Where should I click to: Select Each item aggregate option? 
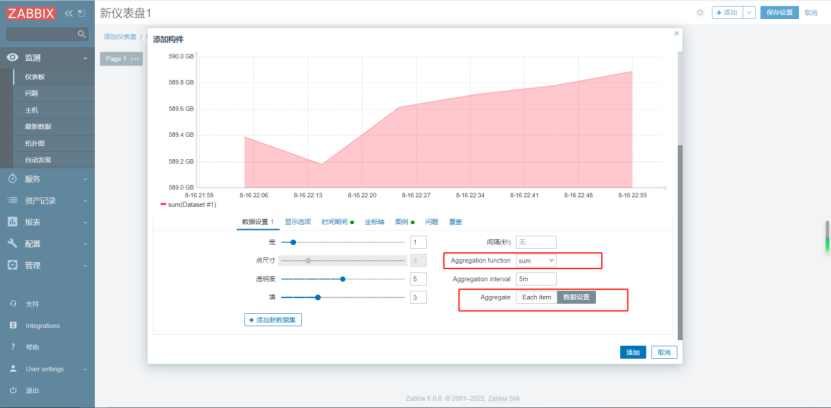[536, 297]
